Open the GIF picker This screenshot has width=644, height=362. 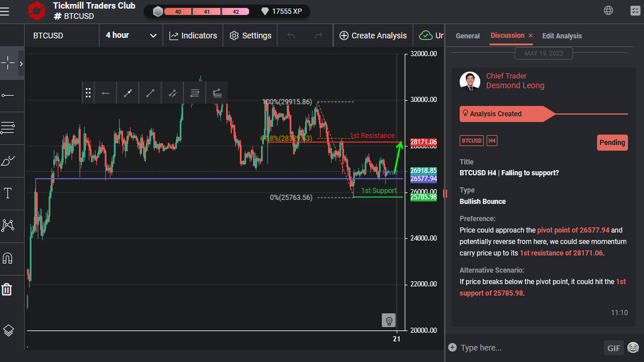point(614,348)
